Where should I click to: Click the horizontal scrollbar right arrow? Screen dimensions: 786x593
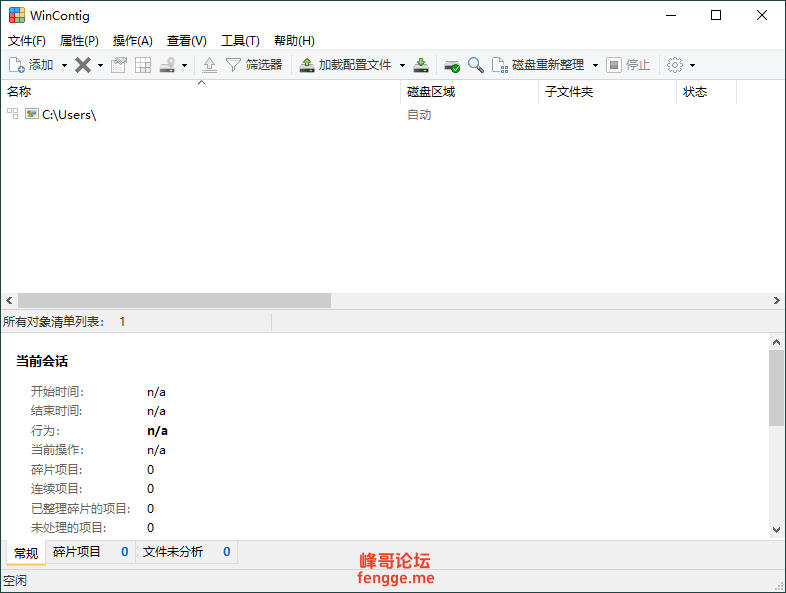tap(776, 301)
